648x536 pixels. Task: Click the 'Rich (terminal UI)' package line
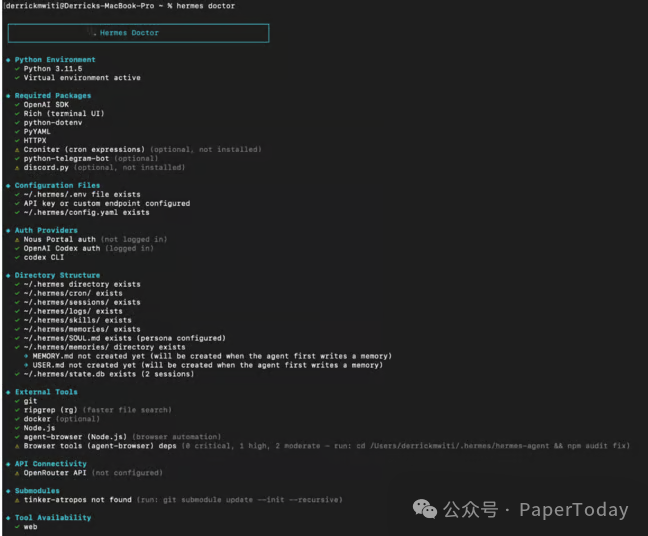pos(64,114)
